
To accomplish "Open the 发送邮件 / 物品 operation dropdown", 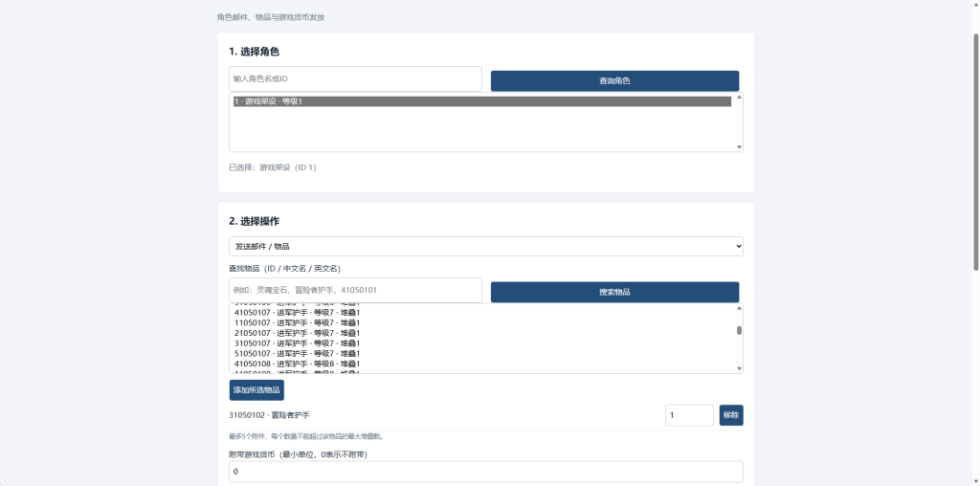I will 486,246.
